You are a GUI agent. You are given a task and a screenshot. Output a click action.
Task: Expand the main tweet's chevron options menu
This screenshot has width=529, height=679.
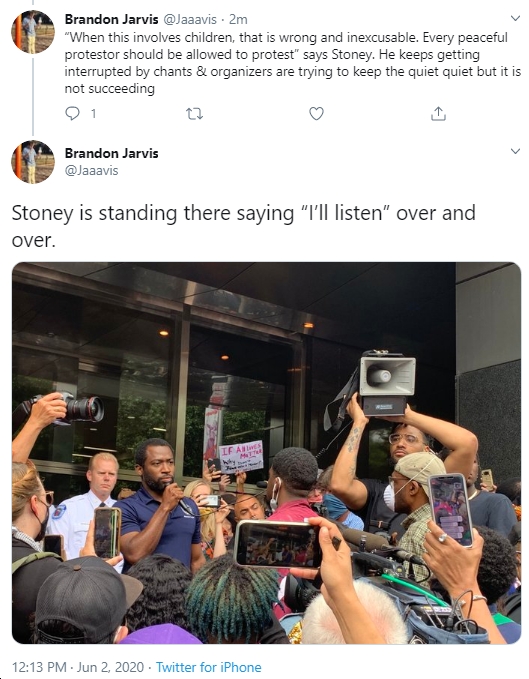click(x=515, y=151)
